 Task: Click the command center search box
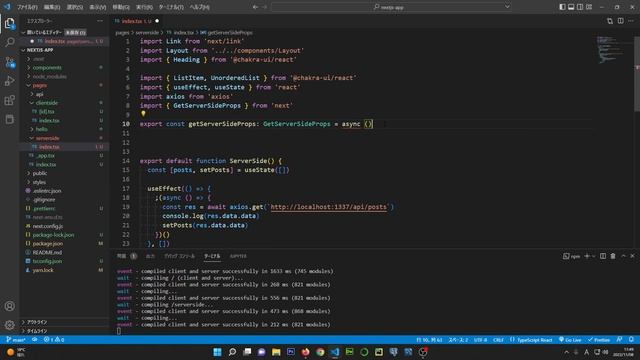tap(391, 7)
